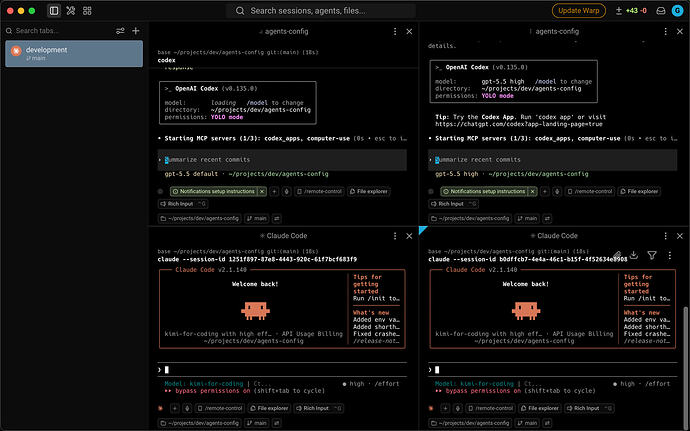Add a new tab with the plus icon
This screenshot has width=690, height=431.
(x=136, y=31)
